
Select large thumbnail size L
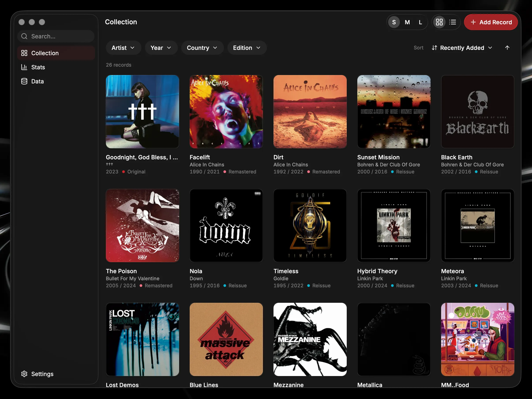420,22
